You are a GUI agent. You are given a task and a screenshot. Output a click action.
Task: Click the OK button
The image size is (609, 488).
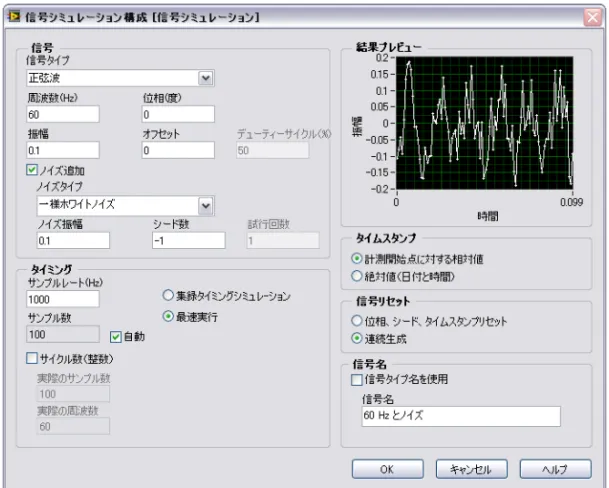387,469
